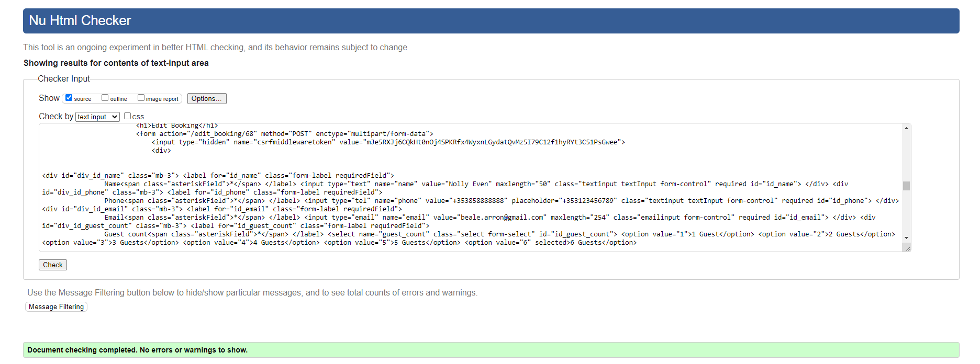Click the 'Show' label text

click(x=49, y=98)
